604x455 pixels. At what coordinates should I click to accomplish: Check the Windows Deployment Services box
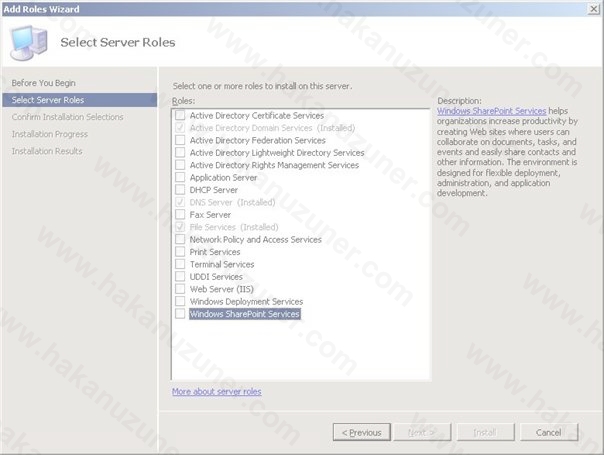point(180,301)
